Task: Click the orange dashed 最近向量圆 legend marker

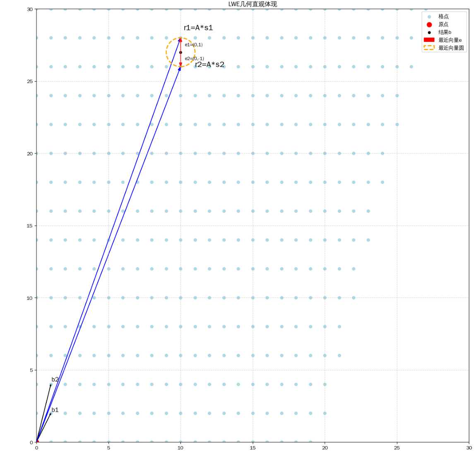Action: click(x=429, y=48)
